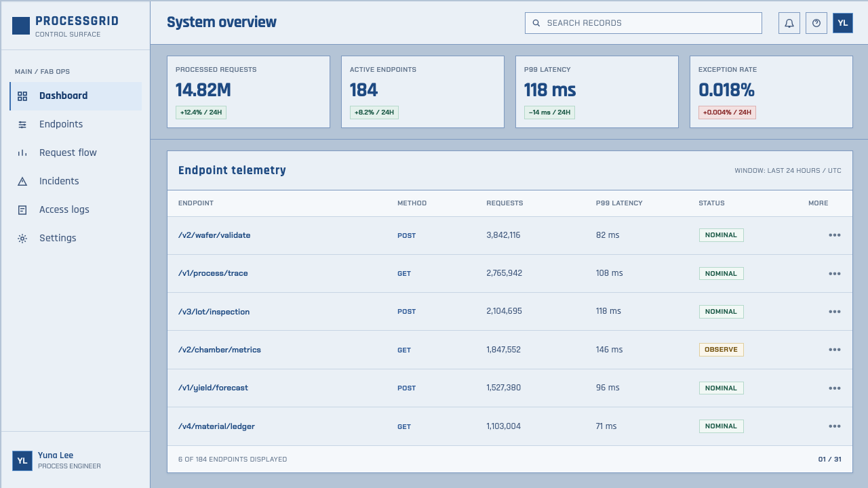This screenshot has width=868, height=488.
Task: Sort by Endpoint column header
Action: [196, 203]
